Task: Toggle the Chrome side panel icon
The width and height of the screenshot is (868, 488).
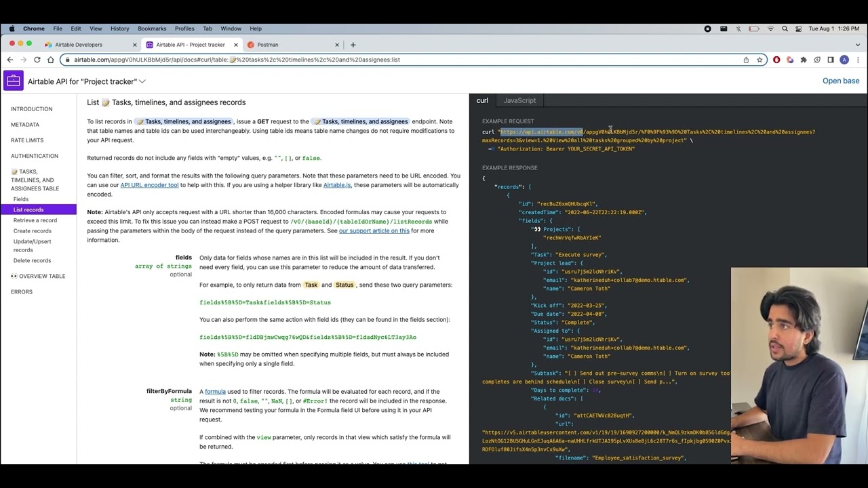Action: tap(831, 60)
